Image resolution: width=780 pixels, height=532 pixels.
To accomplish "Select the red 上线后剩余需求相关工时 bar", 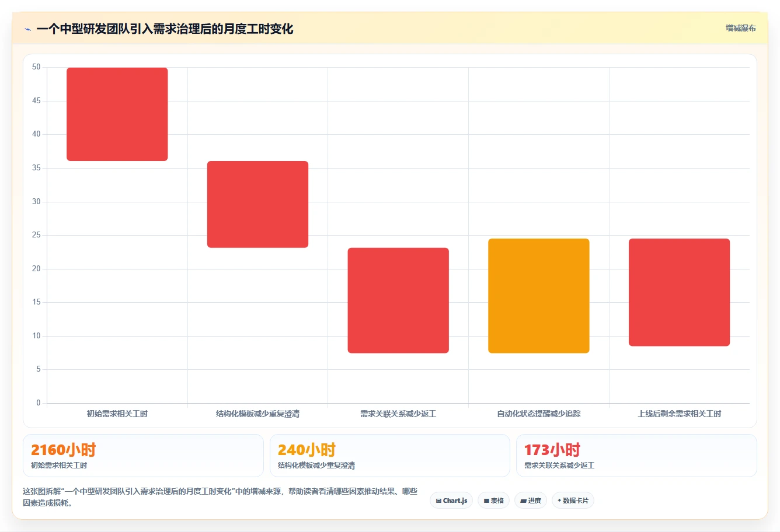I will [x=680, y=292].
